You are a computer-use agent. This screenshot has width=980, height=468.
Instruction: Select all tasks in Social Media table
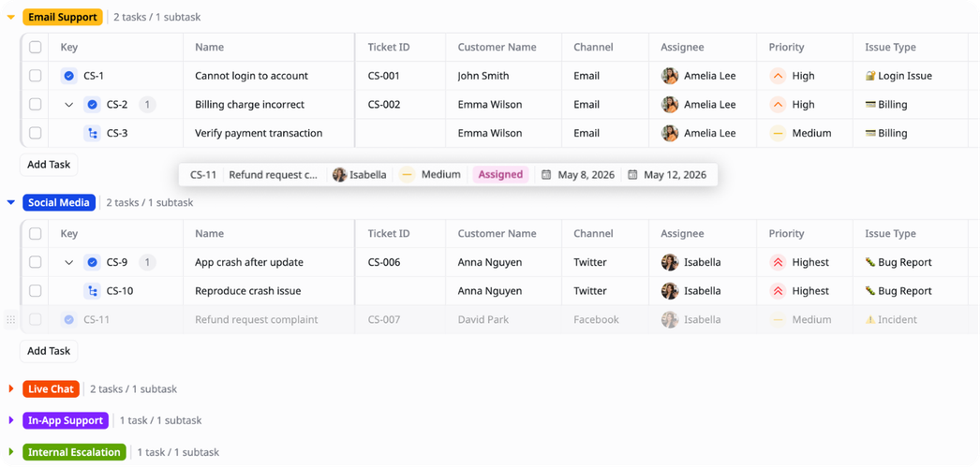point(36,234)
